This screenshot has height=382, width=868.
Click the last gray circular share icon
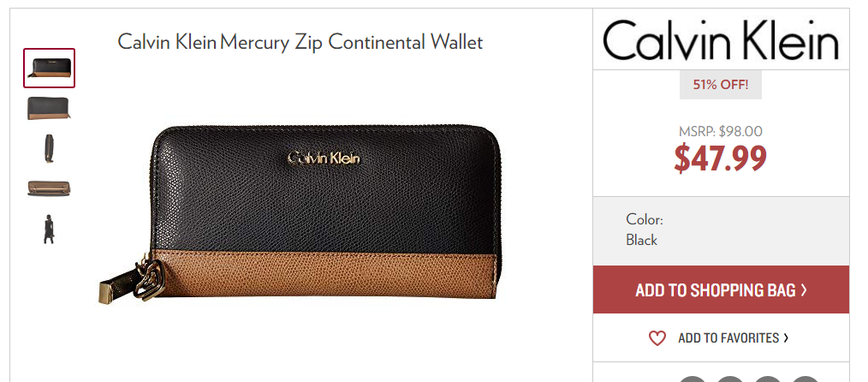pyautogui.click(x=806, y=379)
